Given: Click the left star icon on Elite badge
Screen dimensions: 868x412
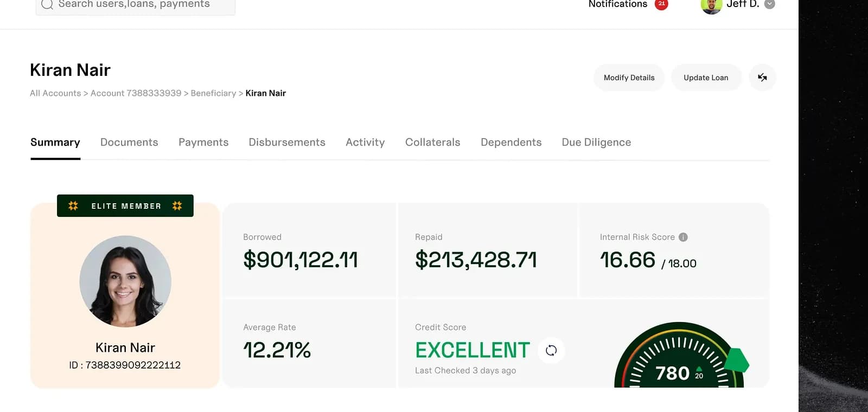Looking at the screenshot, I should pyautogui.click(x=73, y=206).
